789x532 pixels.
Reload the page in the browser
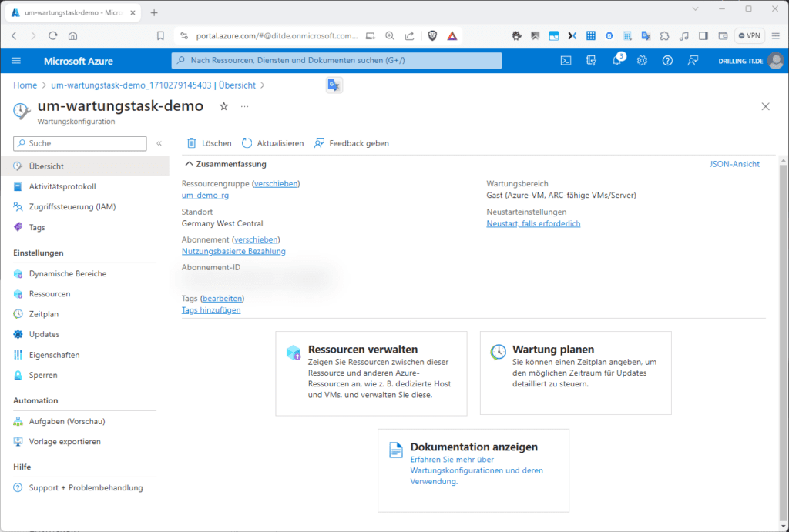pyautogui.click(x=53, y=35)
